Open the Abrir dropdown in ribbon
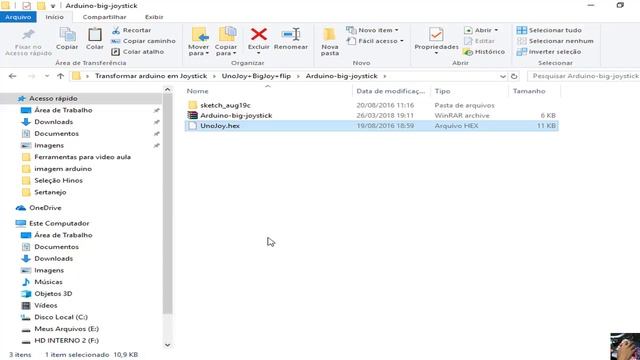Viewport: 640px width, 360px height. coord(481,30)
